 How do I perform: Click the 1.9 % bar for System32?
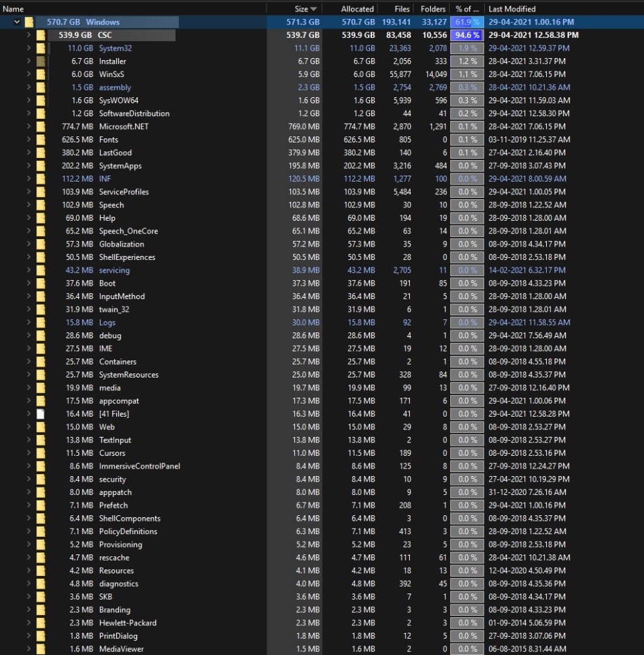pos(467,48)
